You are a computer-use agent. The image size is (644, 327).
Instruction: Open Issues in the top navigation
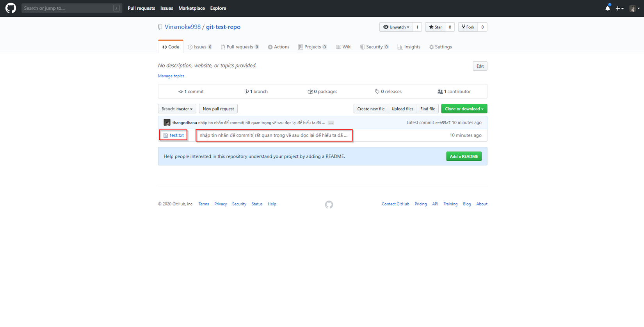167,8
